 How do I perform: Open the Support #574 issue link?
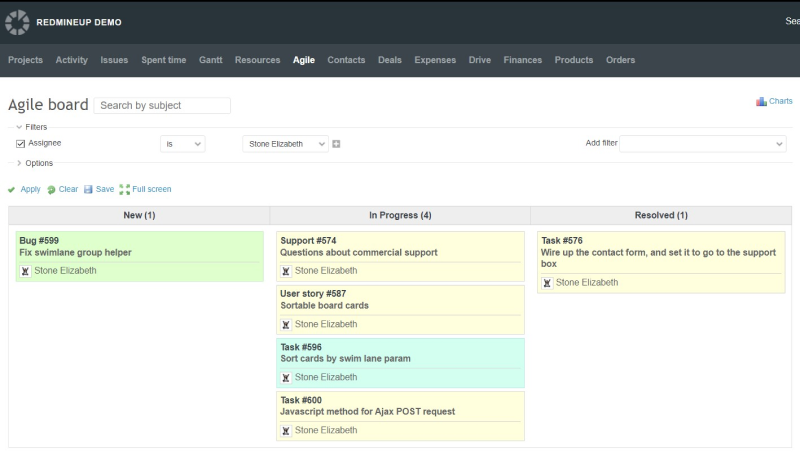pos(308,241)
